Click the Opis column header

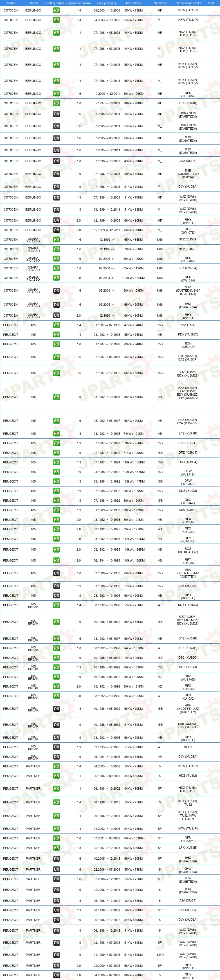(211, 3)
